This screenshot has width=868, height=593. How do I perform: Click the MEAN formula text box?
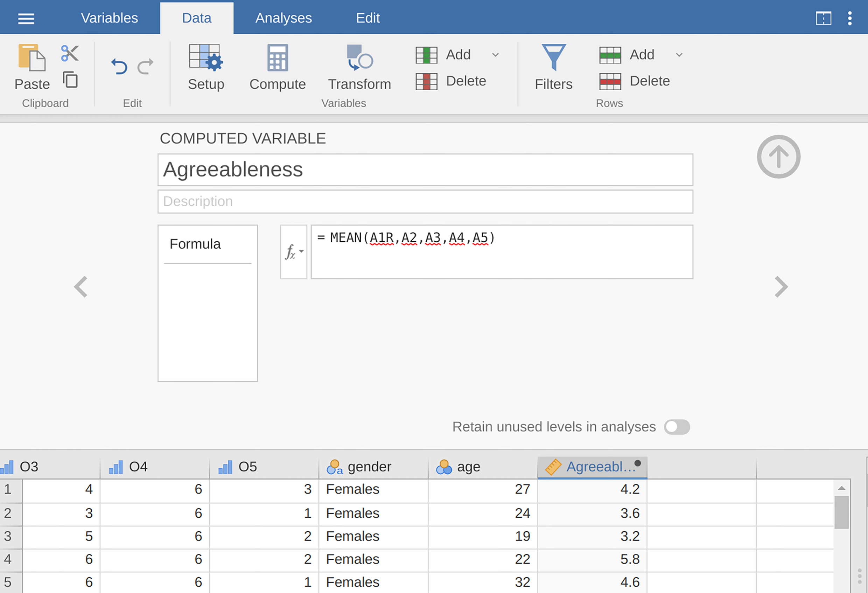502,252
